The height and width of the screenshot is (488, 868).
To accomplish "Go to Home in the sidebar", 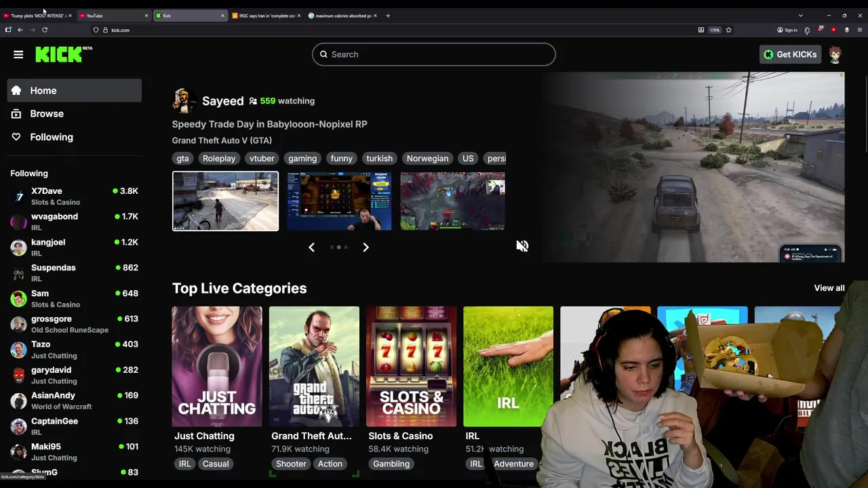I will [x=75, y=91].
